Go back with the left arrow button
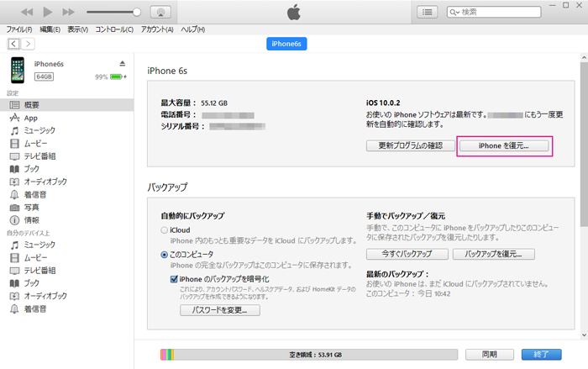588x369 pixels. (13, 44)
